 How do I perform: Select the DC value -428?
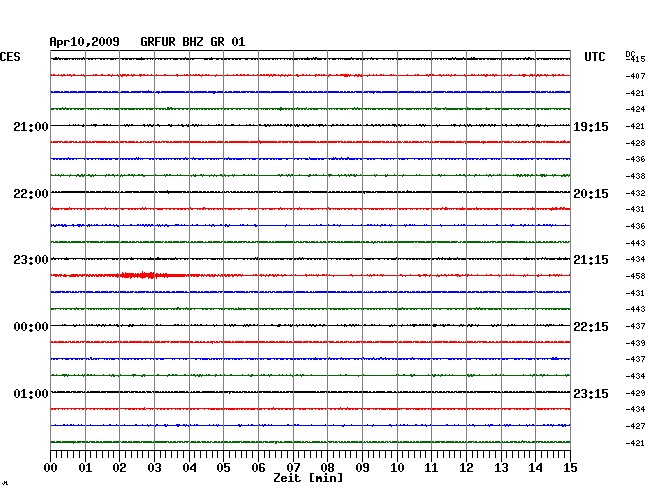(635, 143)
